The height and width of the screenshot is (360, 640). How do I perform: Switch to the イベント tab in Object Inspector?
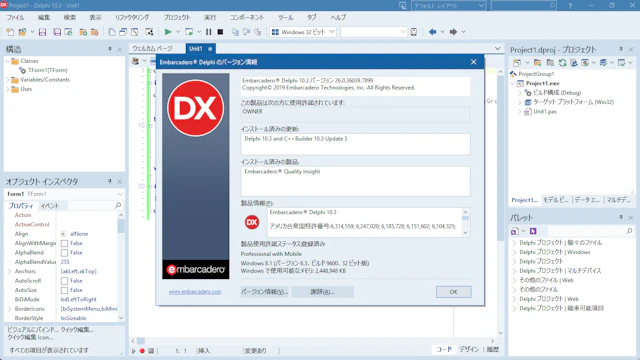(x=50, y=206)
